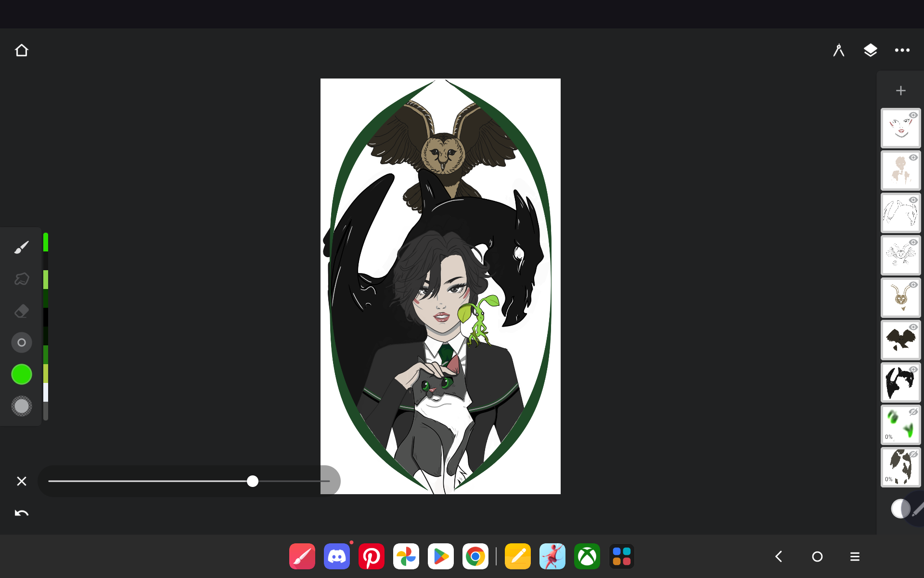
Task: Select the face linework layer thumbnail
Action: 900,128
